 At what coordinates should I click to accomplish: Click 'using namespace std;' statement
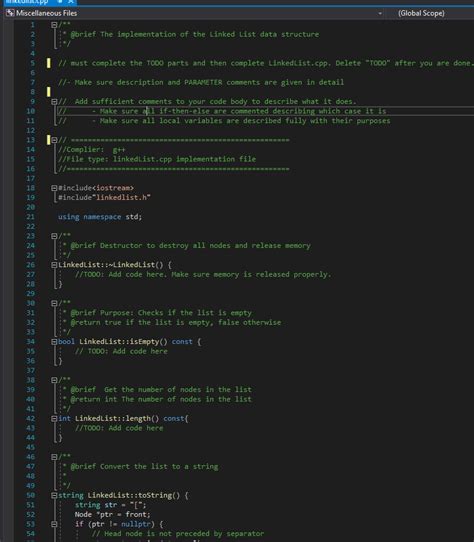[100, 217]
